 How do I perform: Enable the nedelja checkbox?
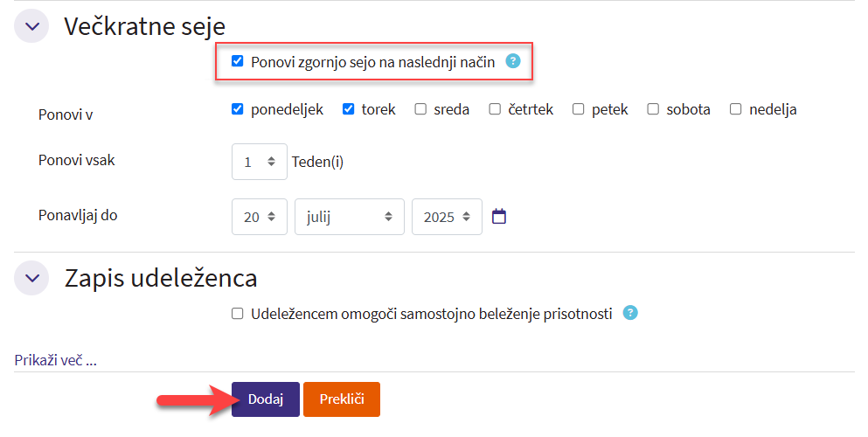click(x=735, y=109)
